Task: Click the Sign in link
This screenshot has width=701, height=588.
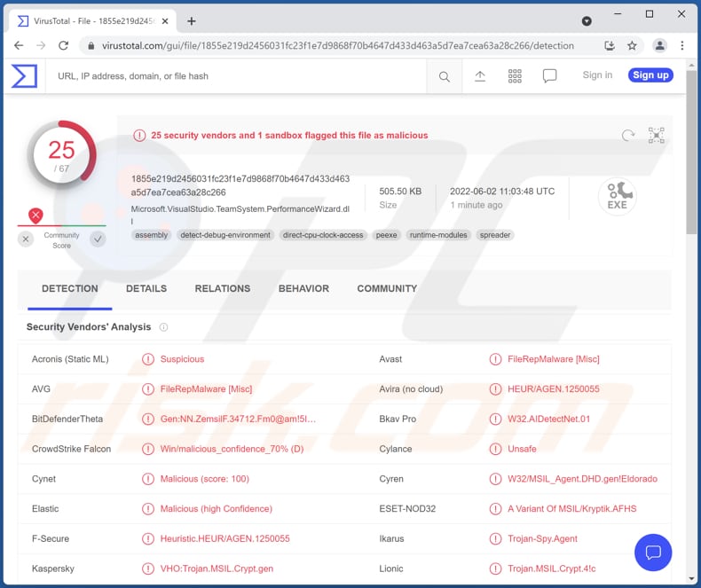Action: point(597,75)
